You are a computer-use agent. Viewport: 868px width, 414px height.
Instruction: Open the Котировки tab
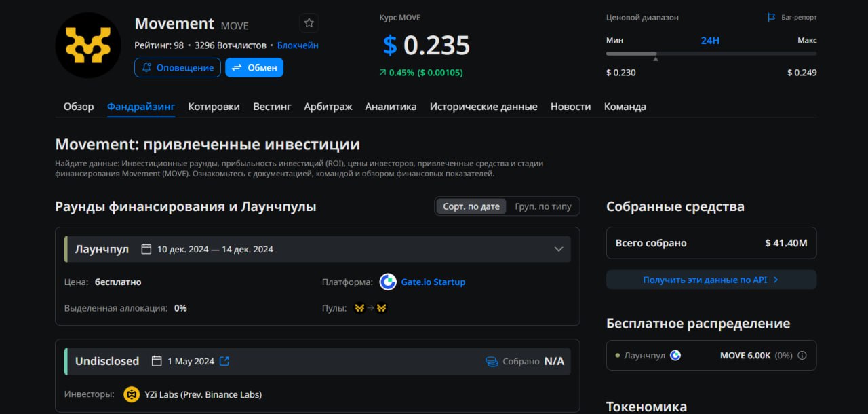click(214, 107)
